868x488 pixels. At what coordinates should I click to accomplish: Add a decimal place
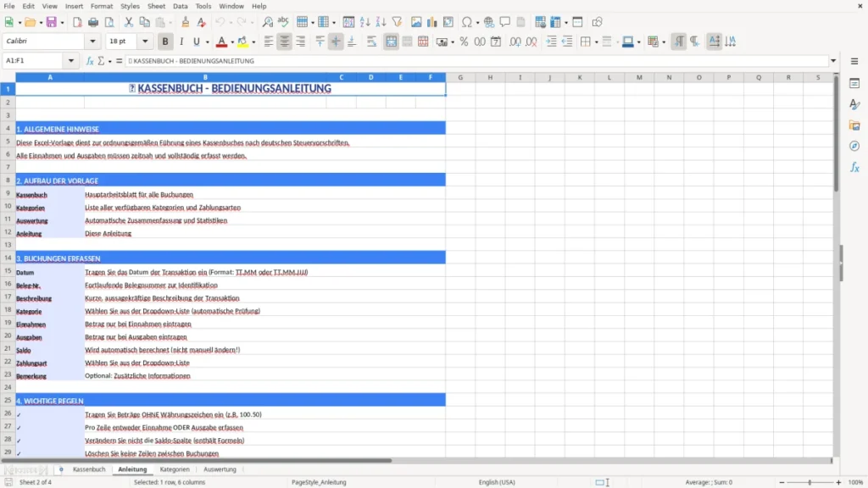tap(515, 42)
